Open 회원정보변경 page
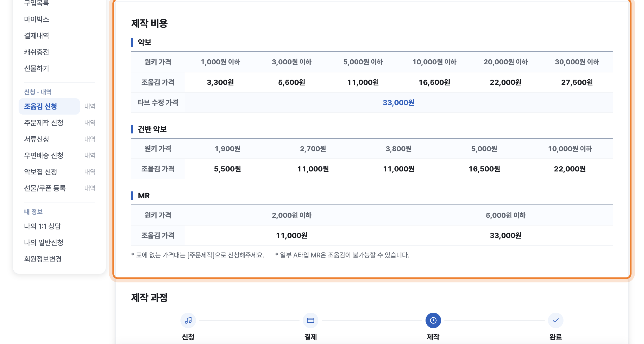 43,259
